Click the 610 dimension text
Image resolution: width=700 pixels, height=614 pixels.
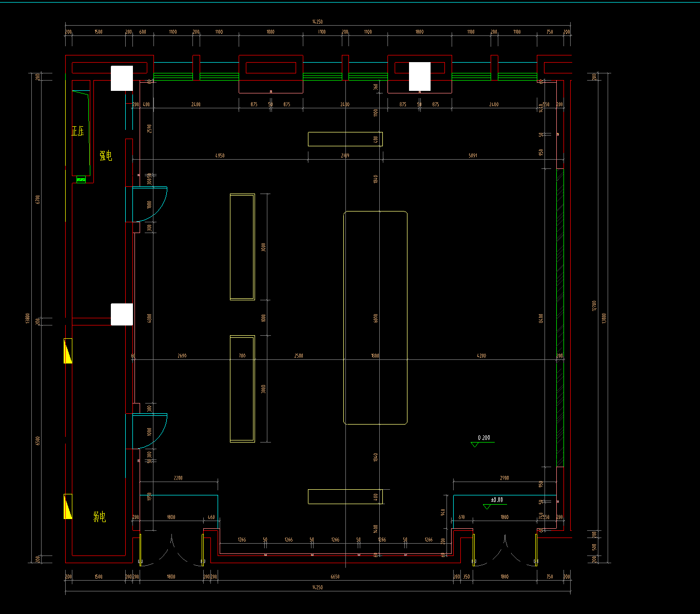click(x=461, y=517)
